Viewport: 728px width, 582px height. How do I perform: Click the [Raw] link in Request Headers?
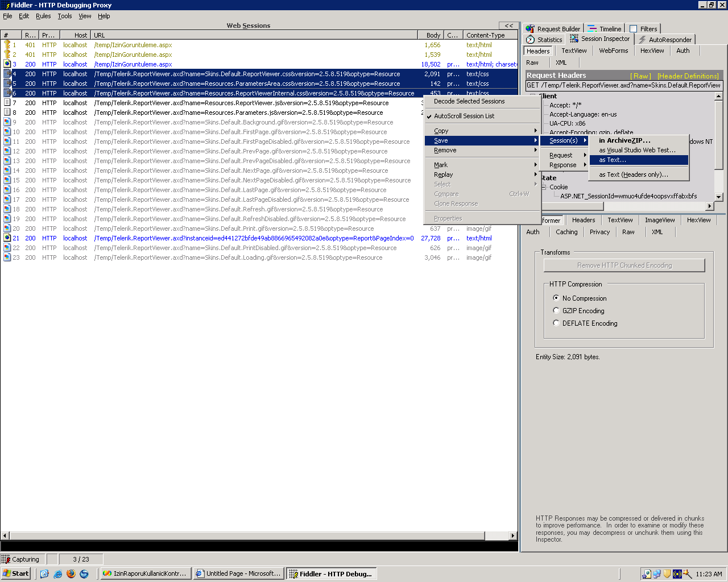640,76
